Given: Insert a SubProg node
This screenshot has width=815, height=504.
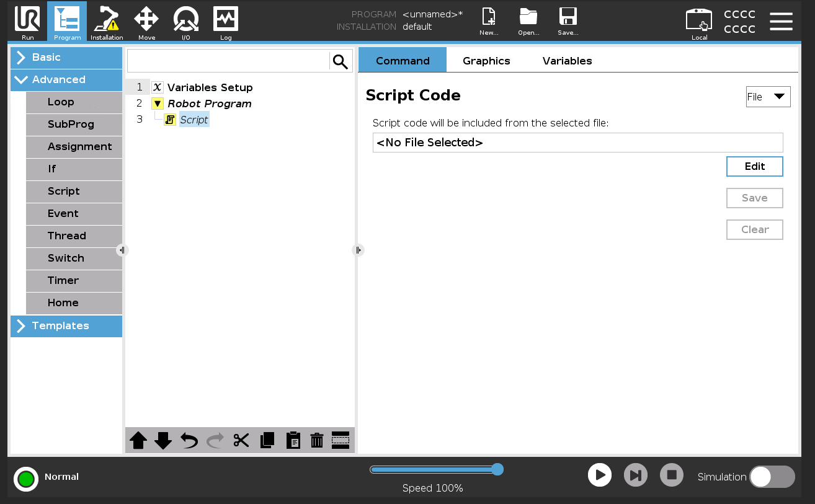Looking at the screenshot, I should 74,125.
